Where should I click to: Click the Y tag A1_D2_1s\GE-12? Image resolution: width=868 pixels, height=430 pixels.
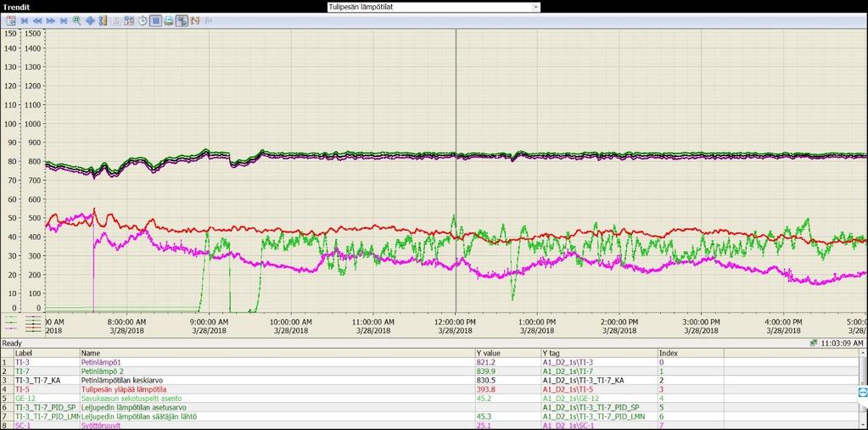pos(569,399)
